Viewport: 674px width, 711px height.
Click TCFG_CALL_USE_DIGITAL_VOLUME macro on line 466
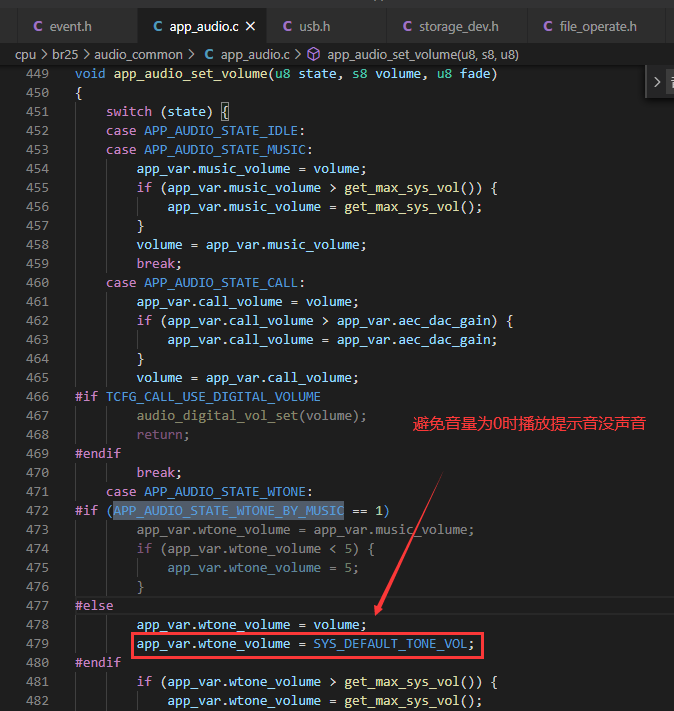coord(213,397)
